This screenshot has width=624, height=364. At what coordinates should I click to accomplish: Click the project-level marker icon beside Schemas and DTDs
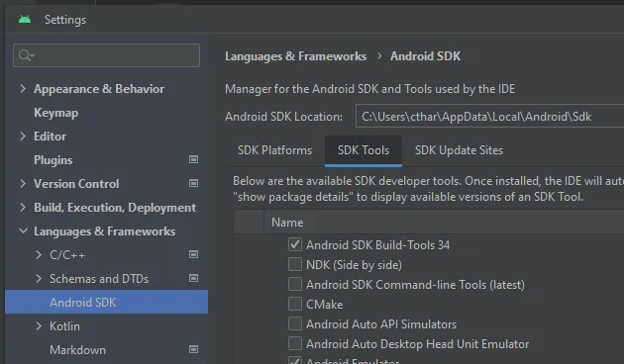point(193,278)
